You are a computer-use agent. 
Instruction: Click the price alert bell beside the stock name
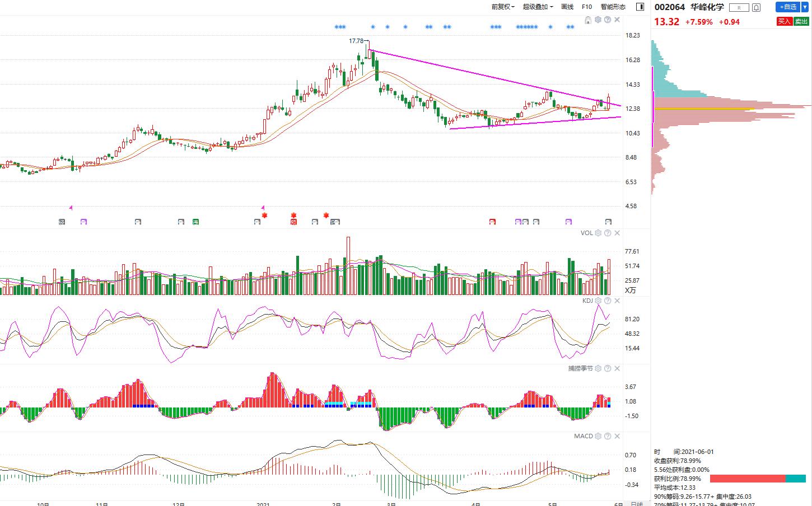(757, 7)
